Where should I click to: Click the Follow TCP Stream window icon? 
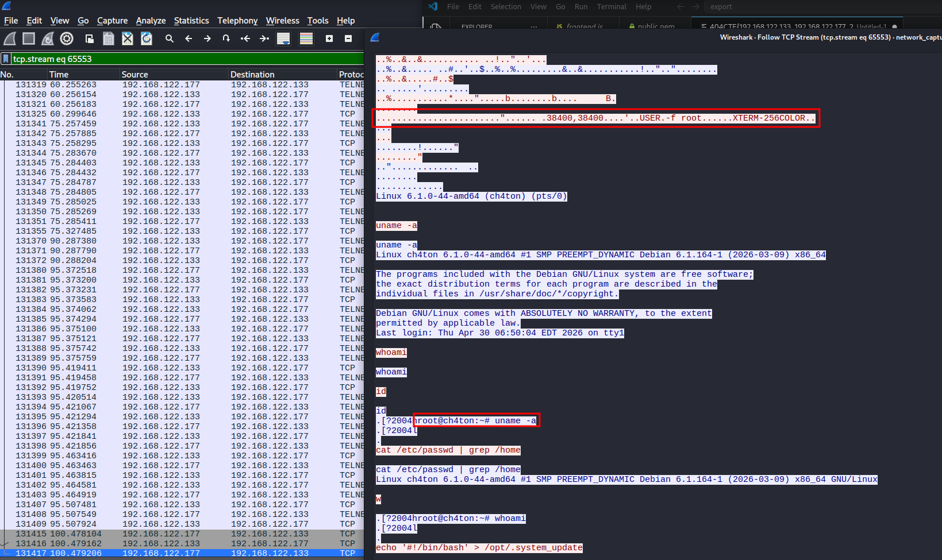click(375, 37)
